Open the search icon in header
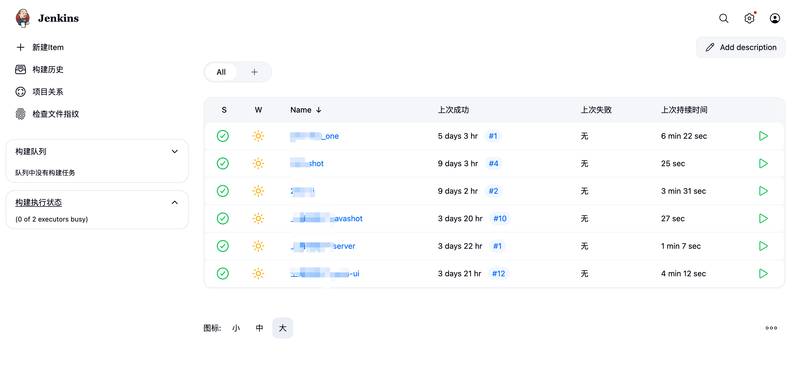Image resolution: width=800 pixels, height=368 pixels. (723, 18)
